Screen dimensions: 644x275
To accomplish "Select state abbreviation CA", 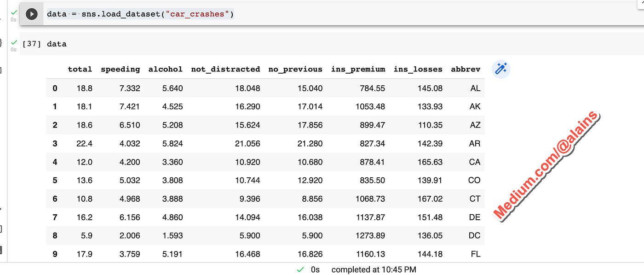I will (475, 162).
